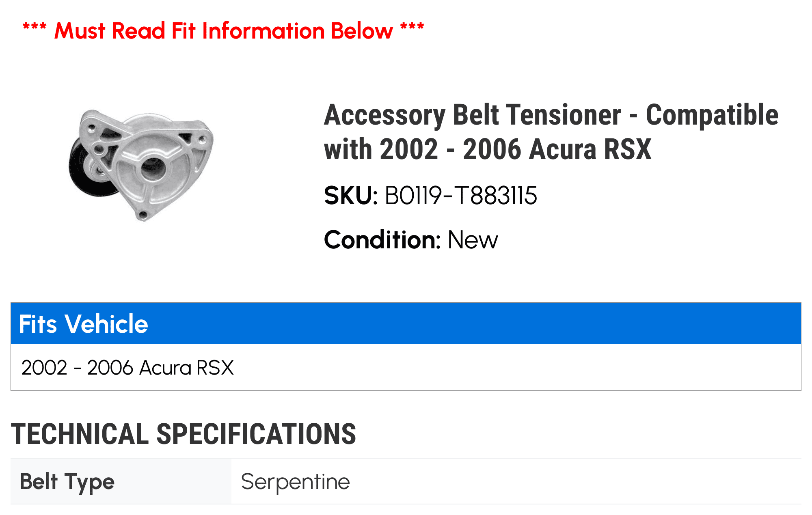Click the Accessory Belt Tensioner product title
The height and width of the screenshot is (515, 812).
point(551,132)
